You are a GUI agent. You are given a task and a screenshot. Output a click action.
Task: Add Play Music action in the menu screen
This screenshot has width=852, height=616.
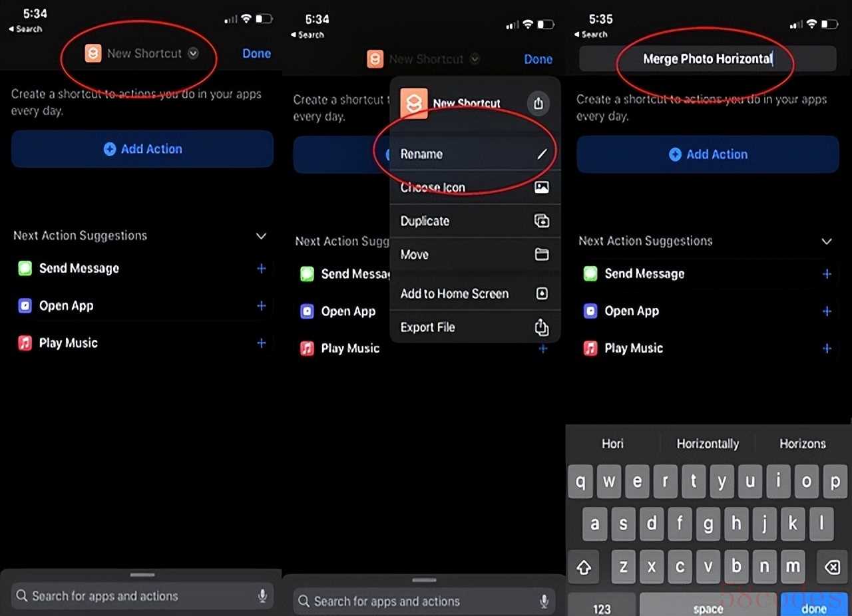pyautogui.click(x=543, y=349)
